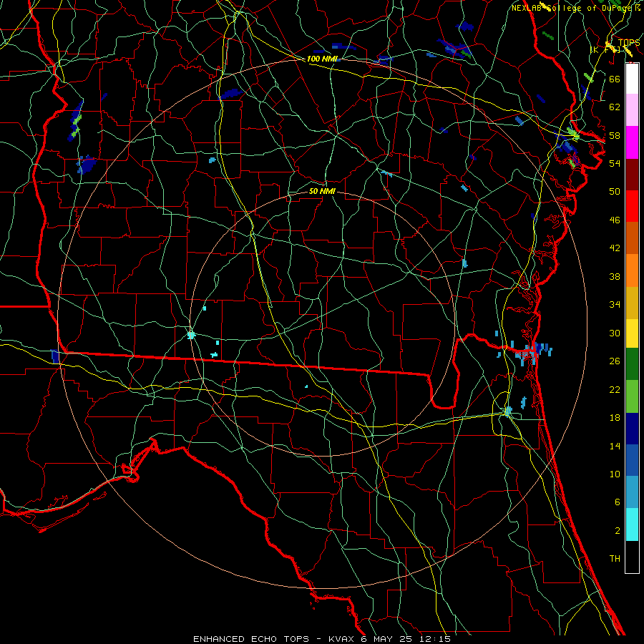Click the cyan legend color block
The height and width of the screenshot is (644, 644).
pos(632,525)
